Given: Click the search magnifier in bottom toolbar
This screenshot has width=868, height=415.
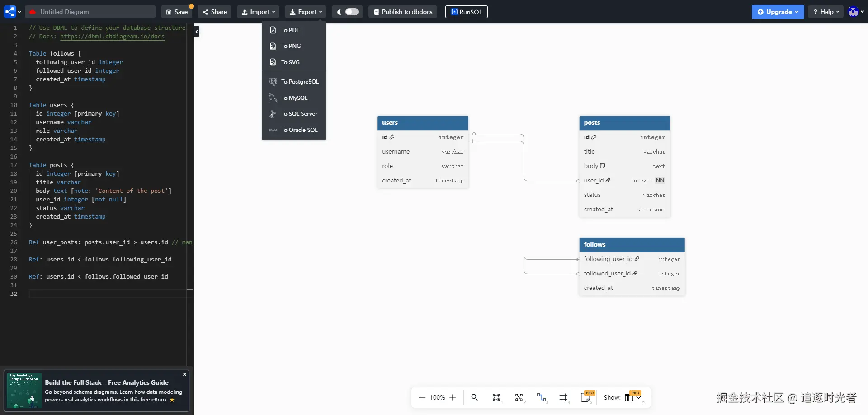Looking at the screenshot, I should coord(474,397).
